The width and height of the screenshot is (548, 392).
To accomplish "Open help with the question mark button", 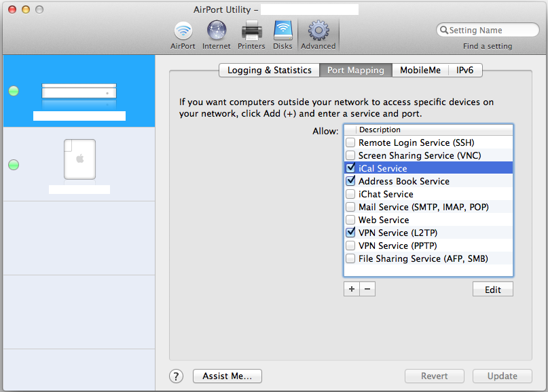I will (x=176, y=376).
